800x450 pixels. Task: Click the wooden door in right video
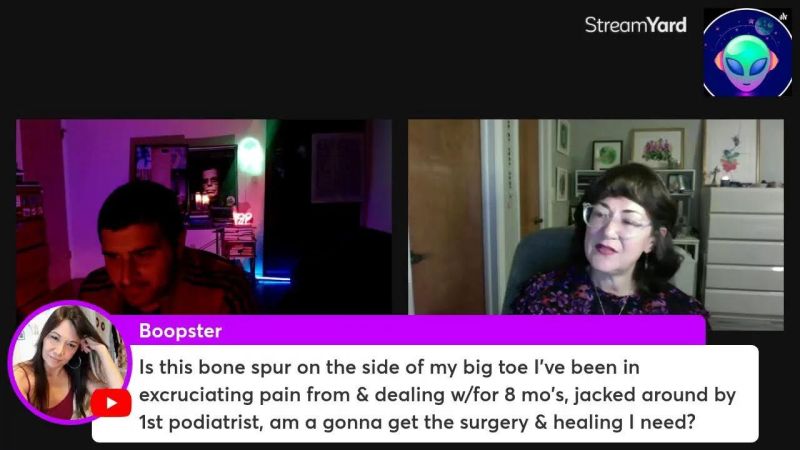pos(446,217)
